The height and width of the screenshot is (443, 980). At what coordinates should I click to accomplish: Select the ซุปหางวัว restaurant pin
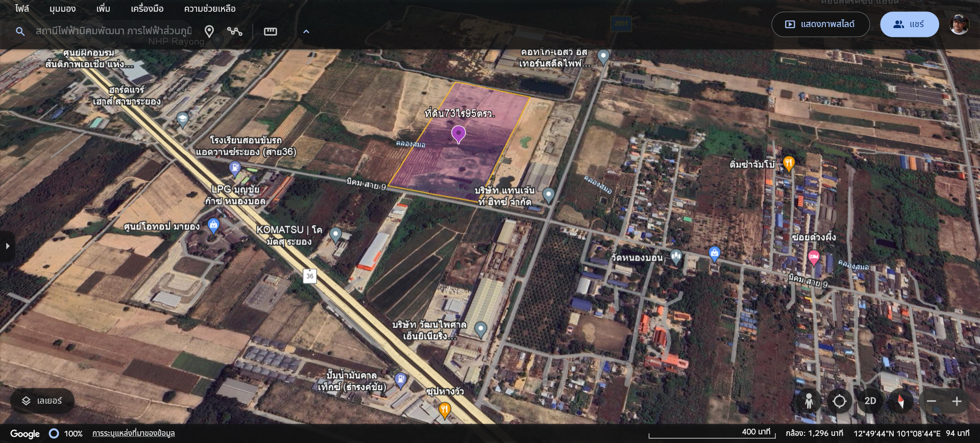445,410
